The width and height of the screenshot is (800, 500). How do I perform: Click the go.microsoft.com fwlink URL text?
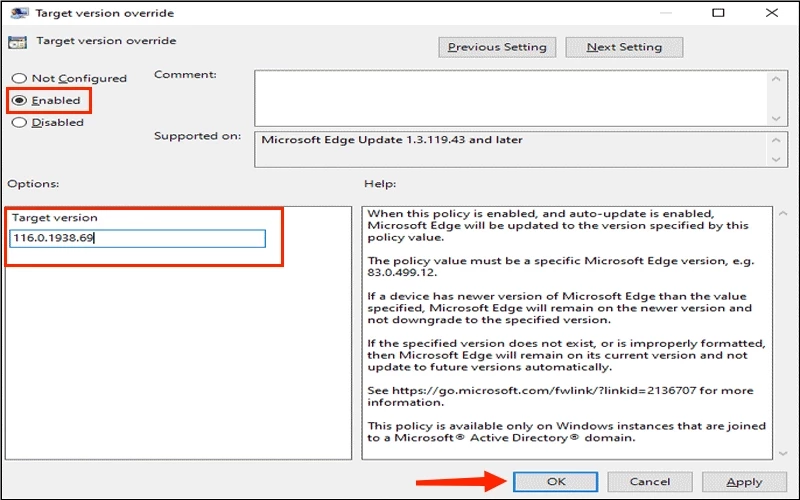544,390
